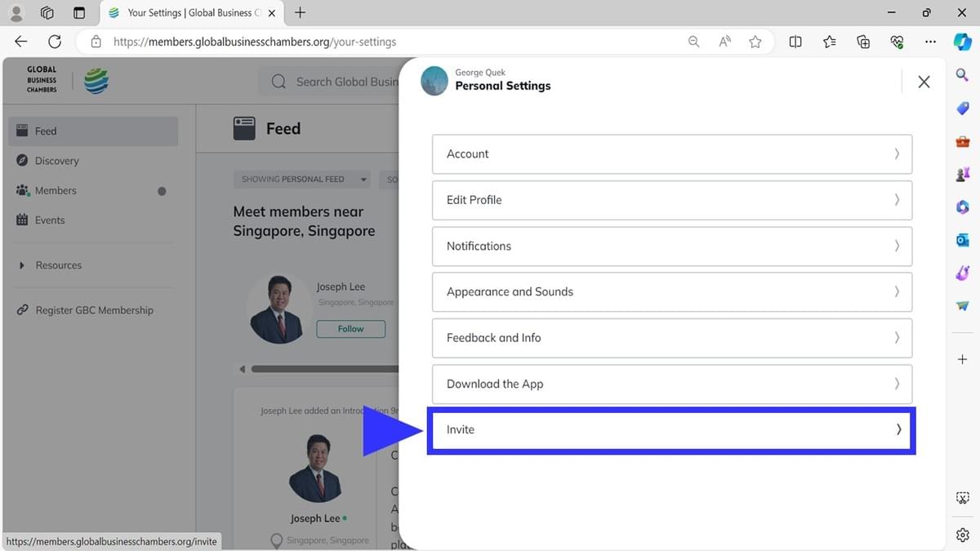Toggle vertical tabs action menu

tap(79, 13)
